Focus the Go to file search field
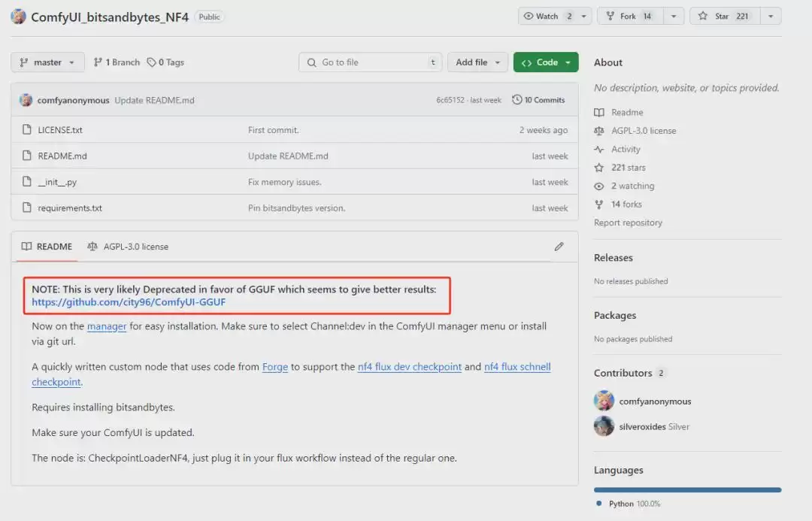Screen dimensions: 812x521 coord(370,62)
